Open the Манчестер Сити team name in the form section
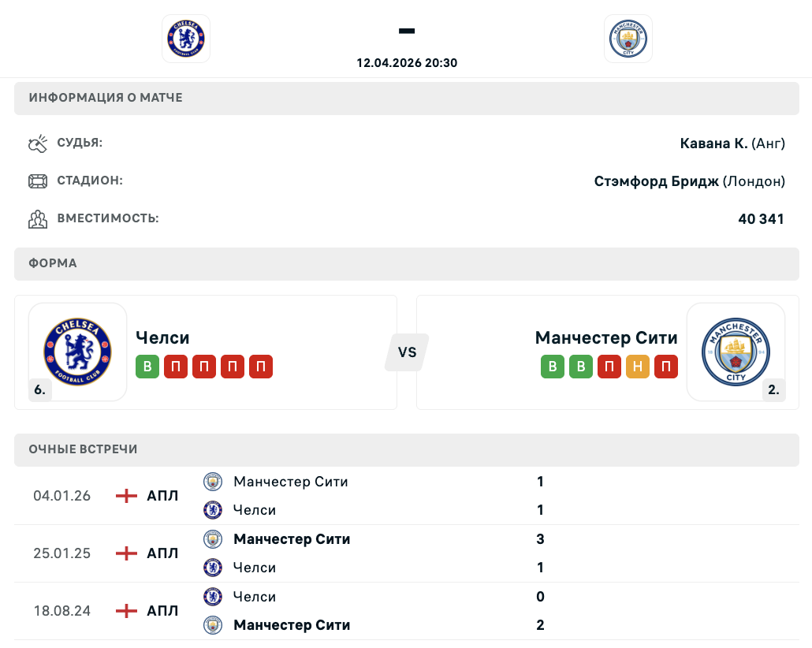Screen dimensions: 812x648 606,337
